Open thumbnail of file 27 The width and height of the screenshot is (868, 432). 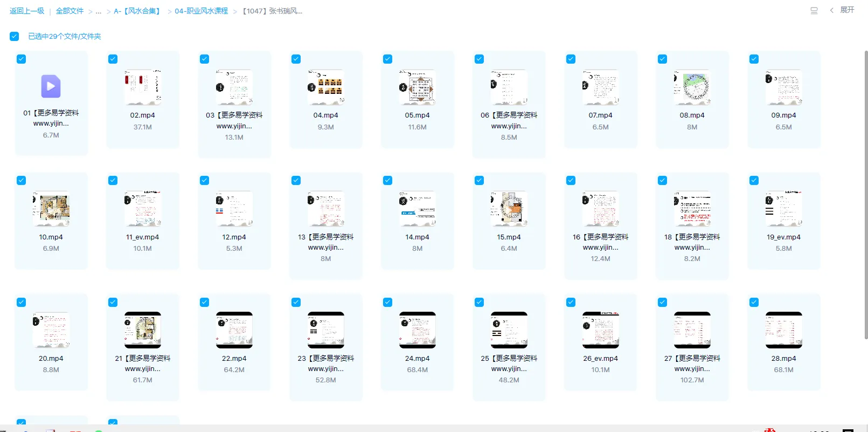click(x=692, y=330)
